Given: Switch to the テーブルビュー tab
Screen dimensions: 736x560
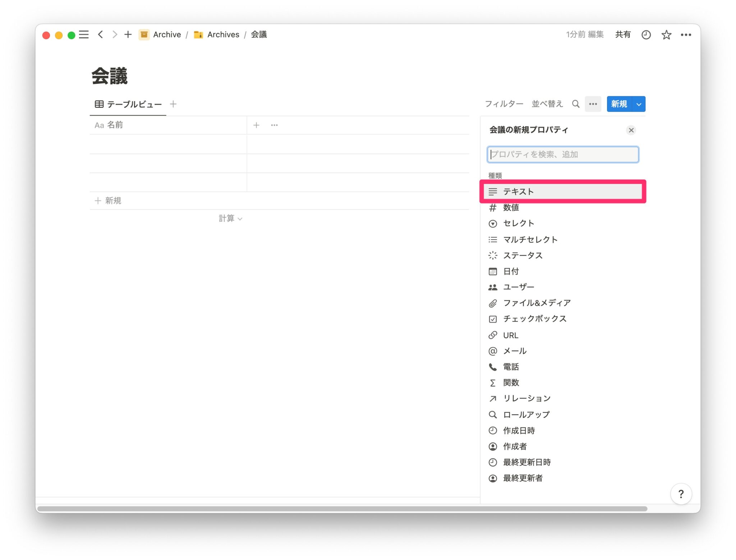Looking at the screenshot, I should [128, 104].
